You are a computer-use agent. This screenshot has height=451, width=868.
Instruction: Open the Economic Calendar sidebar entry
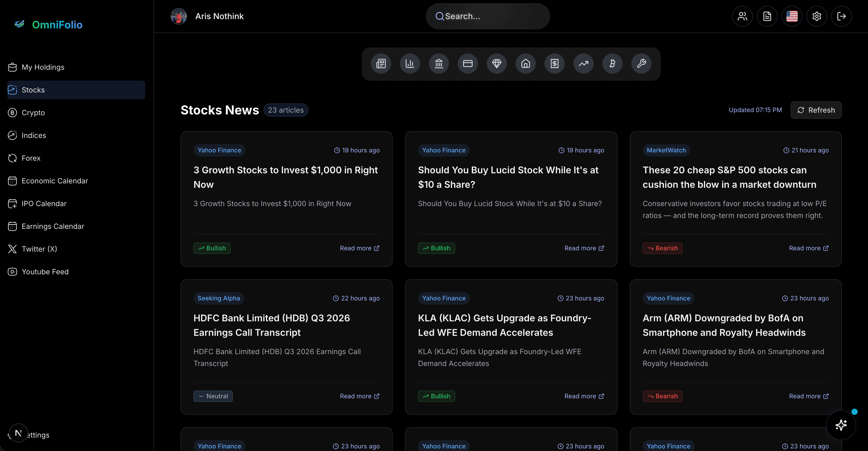(55, 181)
